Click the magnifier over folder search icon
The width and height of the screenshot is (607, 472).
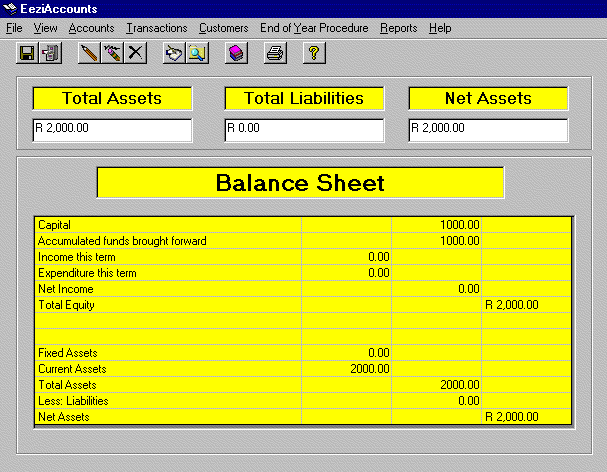click(197, 53)
